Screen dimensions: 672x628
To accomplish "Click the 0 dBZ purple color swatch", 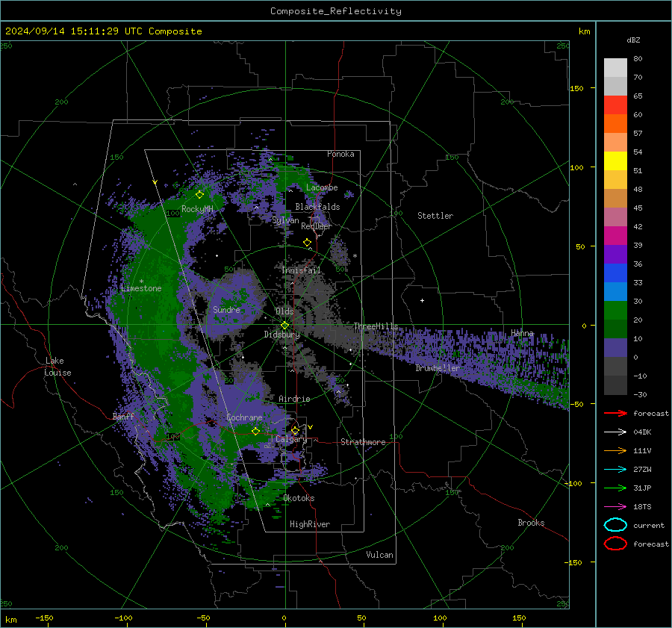I will tap(615, 348).
